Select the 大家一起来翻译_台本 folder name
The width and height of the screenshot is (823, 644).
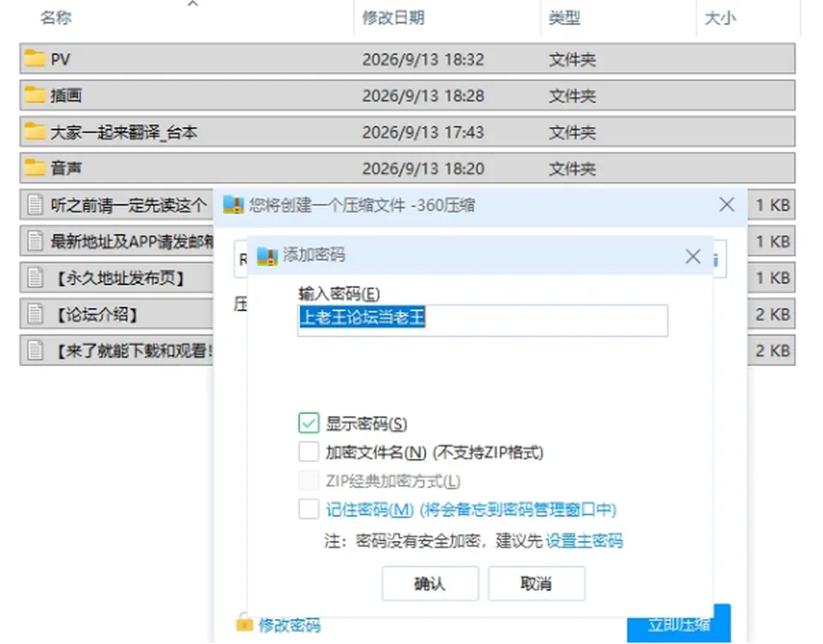pyautogui.click(x=123, y=132)
